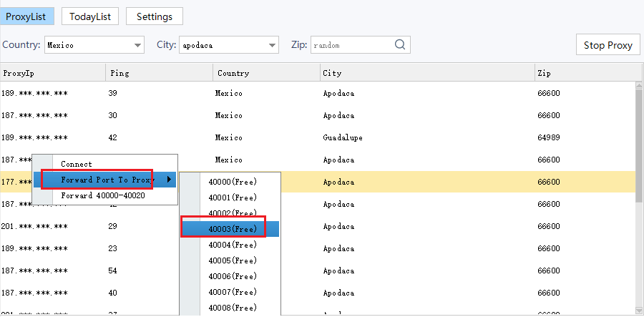Image resolution: width=644 pixels, height=317 pixels.
Task: Click the ProxyIp column header
Action: coord(52,73)
